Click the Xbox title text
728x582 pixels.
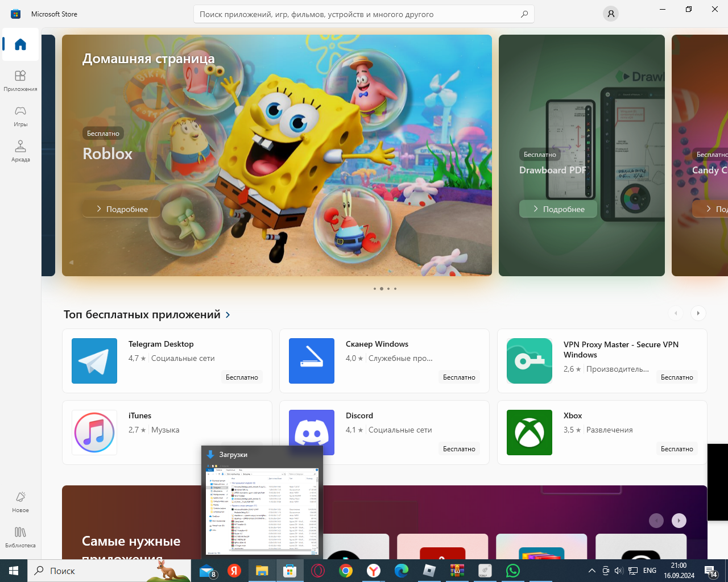click(x=573, y=415)
